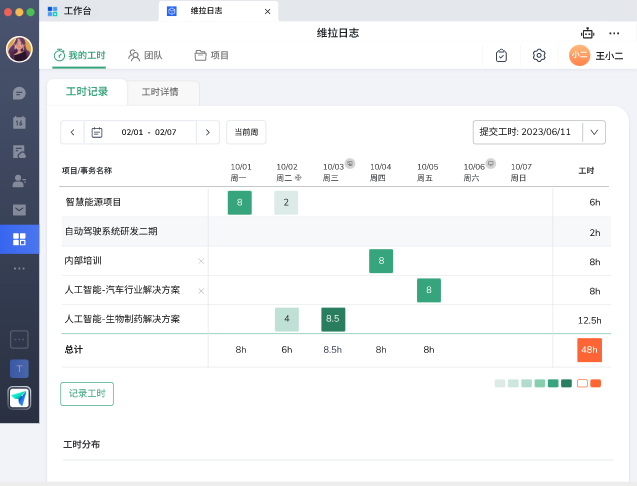637x486 pixels.
Task: Click the holiday icon next to 周二
Action: [298, 178]
